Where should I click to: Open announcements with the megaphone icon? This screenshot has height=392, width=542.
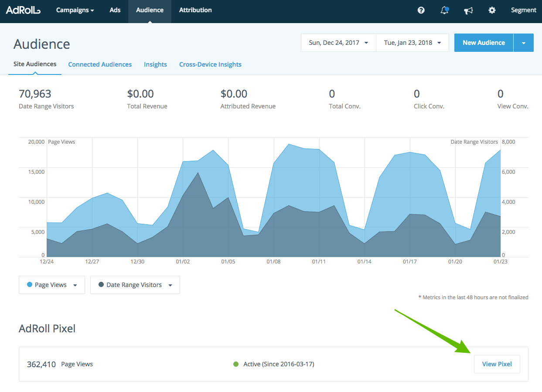pos(468,10)
